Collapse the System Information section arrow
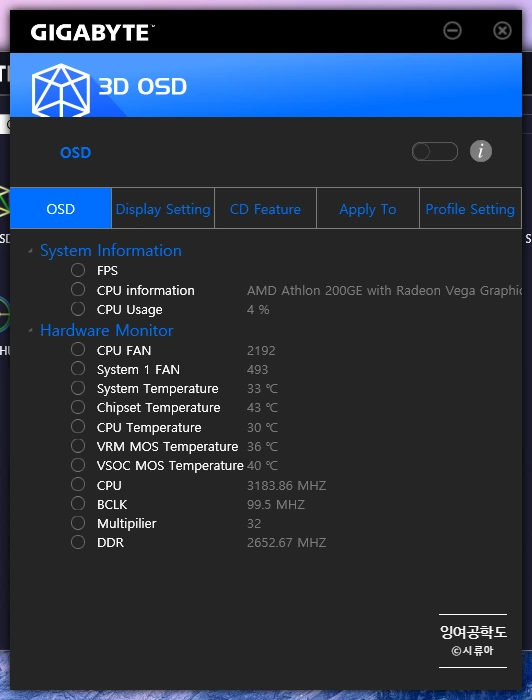 pos(30,251)
